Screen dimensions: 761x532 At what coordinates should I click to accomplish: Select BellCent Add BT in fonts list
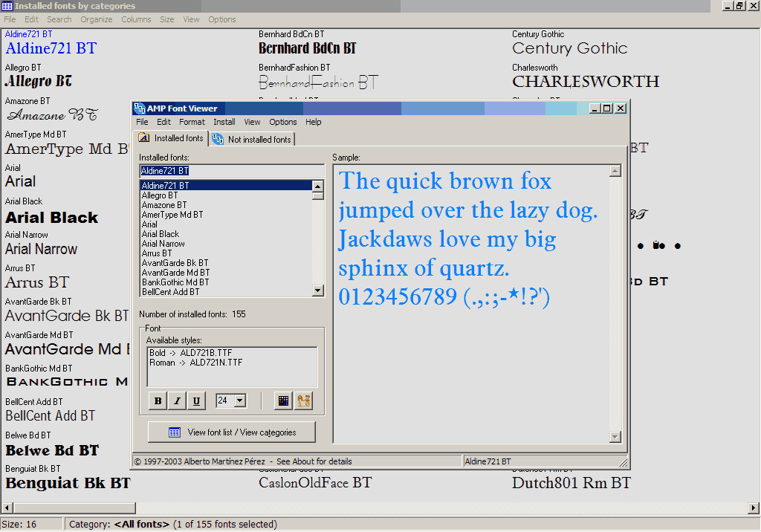226,292
